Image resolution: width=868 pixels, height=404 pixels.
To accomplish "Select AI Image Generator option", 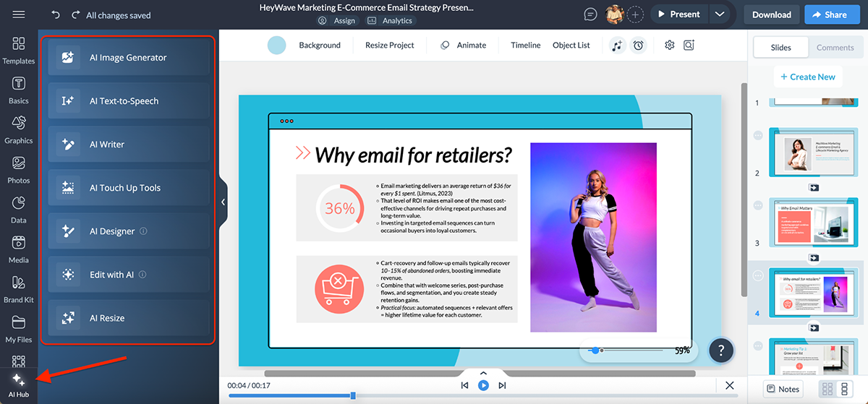I will tap(129, 58).
